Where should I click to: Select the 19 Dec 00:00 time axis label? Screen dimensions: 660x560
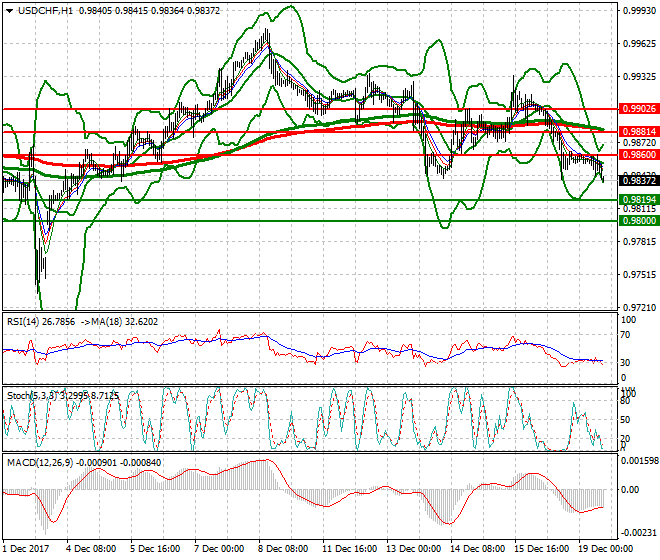pos(605,549)
